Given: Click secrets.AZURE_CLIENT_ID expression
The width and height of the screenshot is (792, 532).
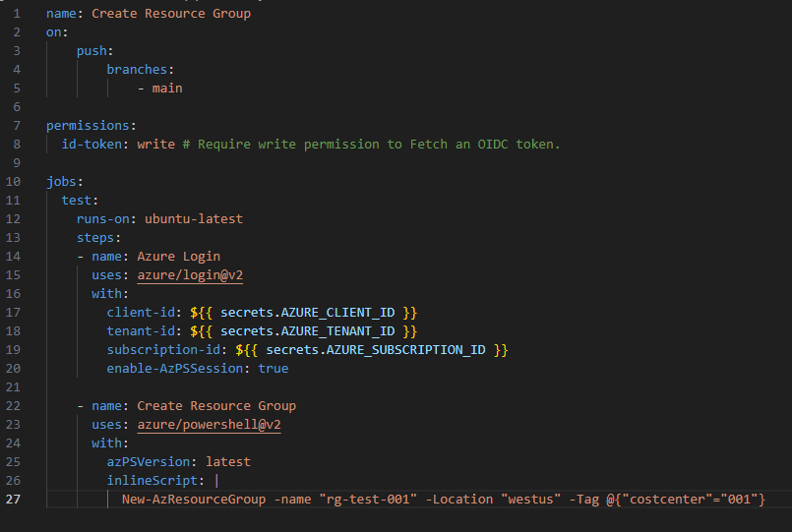Looking at the screenshot, I should (x=304, y=313).
